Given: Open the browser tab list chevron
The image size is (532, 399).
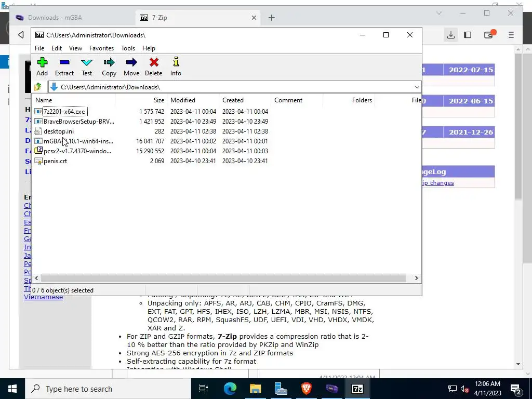Looking at the screenshot, I should point(439,13).
